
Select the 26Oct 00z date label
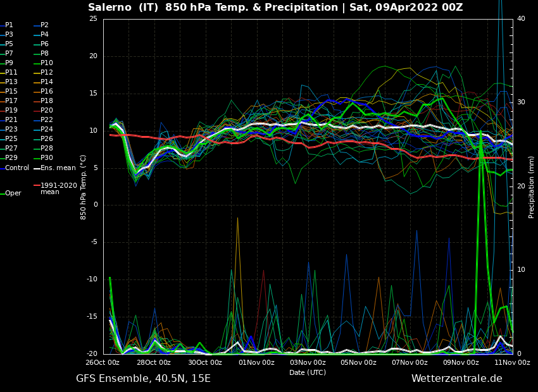[103, 362]
